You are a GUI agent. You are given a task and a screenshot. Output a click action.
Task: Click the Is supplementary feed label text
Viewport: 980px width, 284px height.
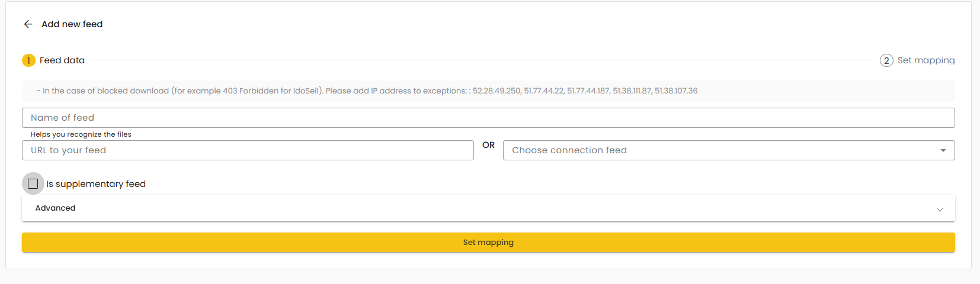[96, 184]
